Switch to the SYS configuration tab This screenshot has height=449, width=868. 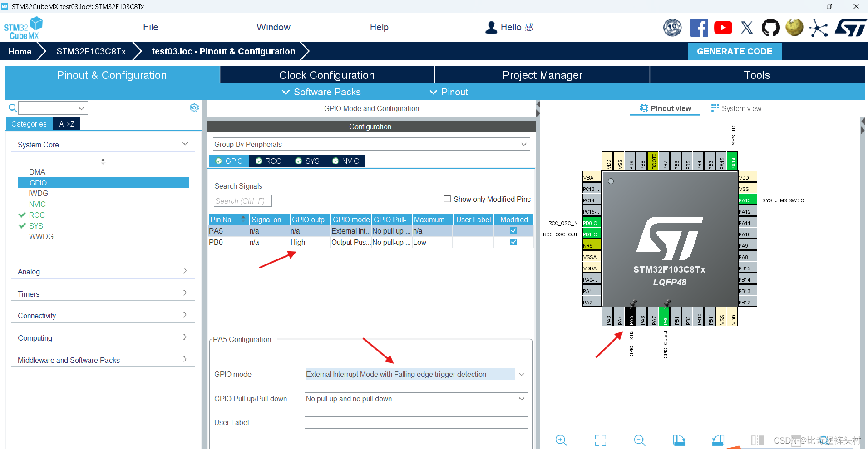tap(307, 161)
